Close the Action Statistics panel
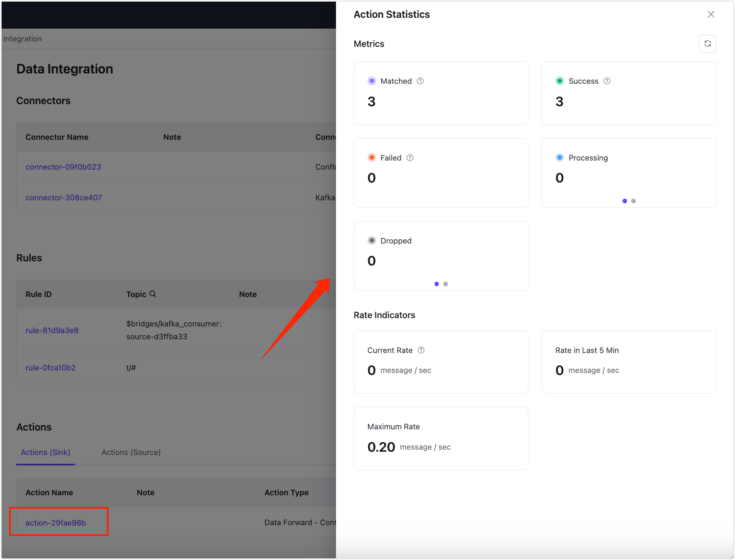Image resolution: width=735 pixels, height=560 pixels. pyautogui.click(x=711, y=15)
